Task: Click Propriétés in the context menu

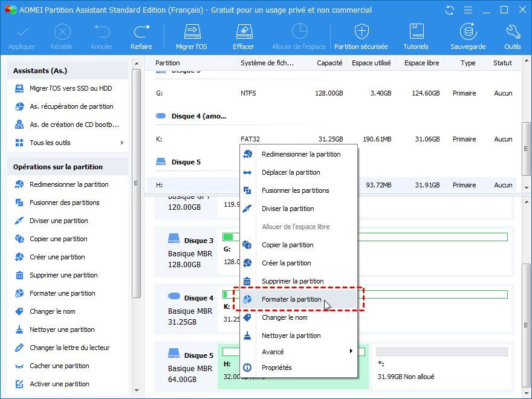Action: (x=276, y=368)
